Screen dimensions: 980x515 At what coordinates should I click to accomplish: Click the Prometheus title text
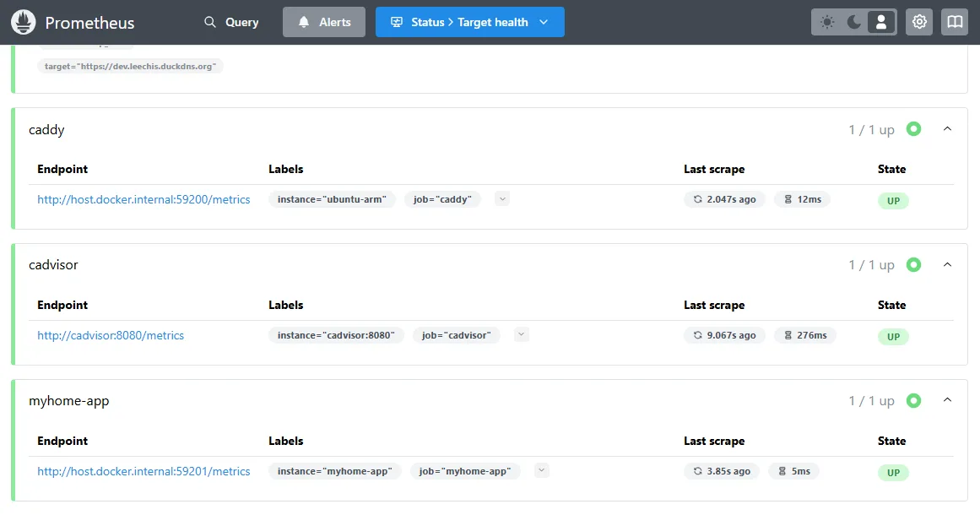[89, 23]
